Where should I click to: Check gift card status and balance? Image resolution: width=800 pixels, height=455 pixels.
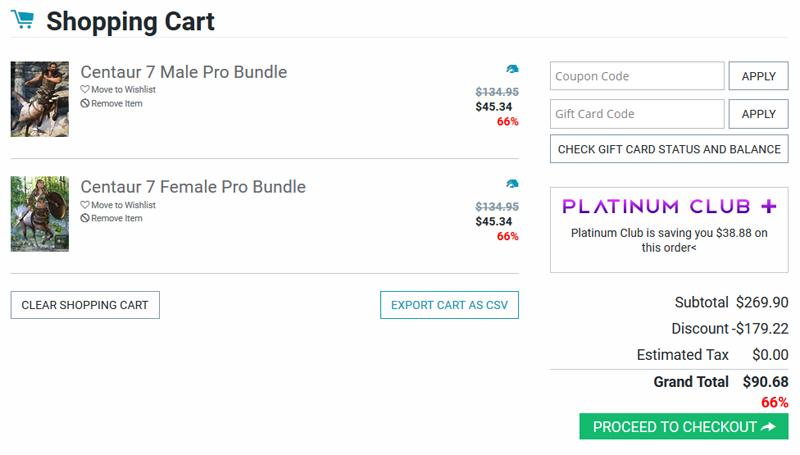coord(669,149)
